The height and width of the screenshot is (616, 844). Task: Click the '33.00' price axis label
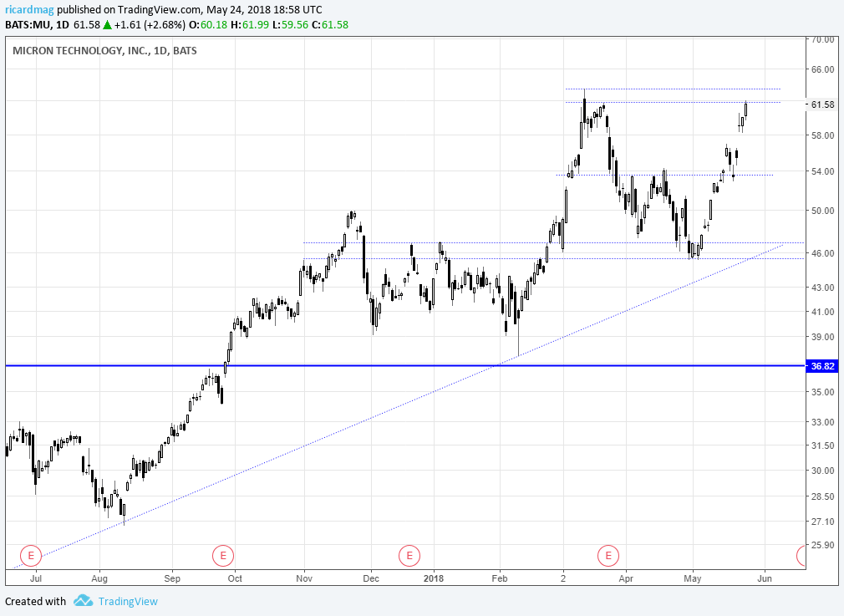[x=823, y=422]
